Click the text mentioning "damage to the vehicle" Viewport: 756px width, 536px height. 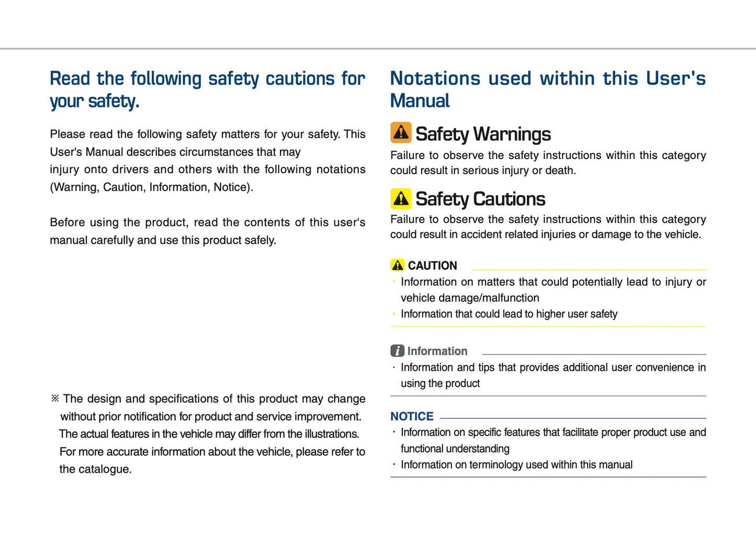click(545, 235)
